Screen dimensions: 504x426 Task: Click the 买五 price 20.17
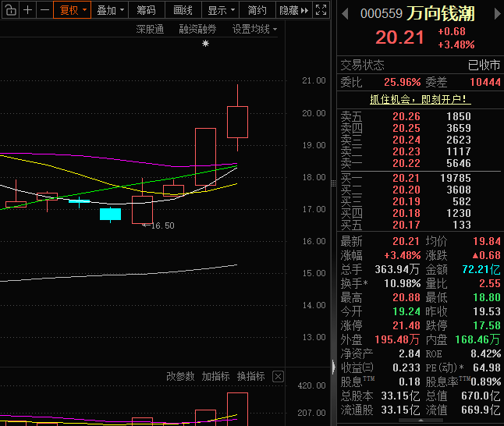pyautogui.click(x=406, y=225)
